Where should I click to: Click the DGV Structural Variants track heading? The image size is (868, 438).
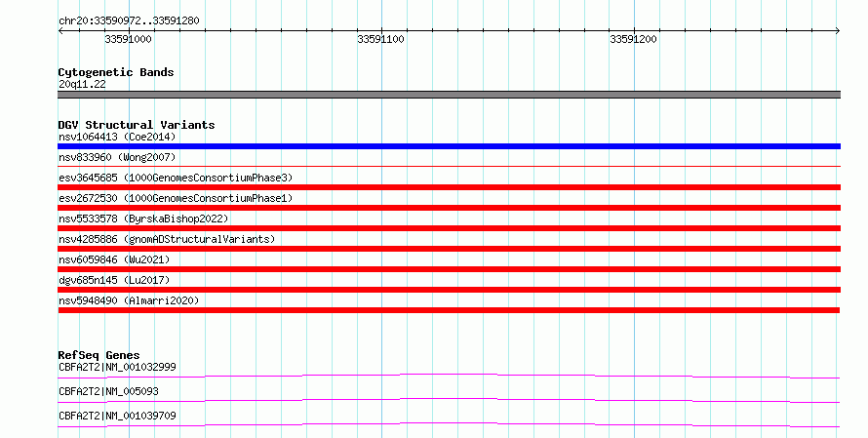137,125
